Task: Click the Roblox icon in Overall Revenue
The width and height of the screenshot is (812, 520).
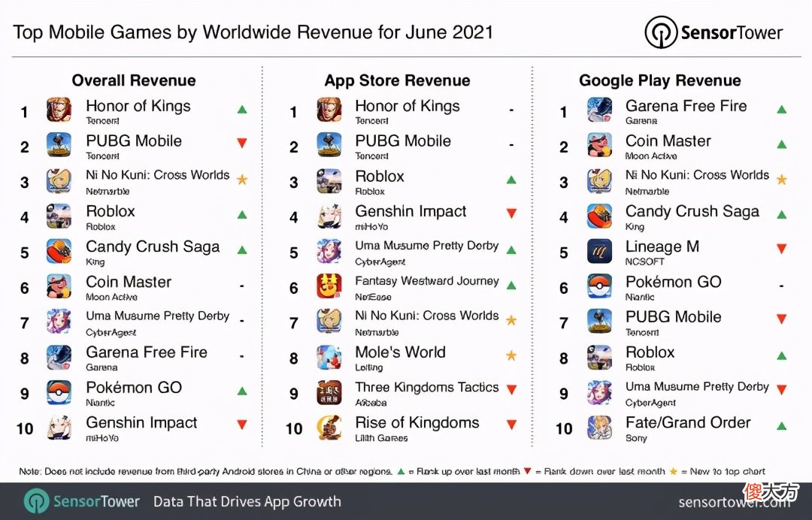Action: pos(59,215)
